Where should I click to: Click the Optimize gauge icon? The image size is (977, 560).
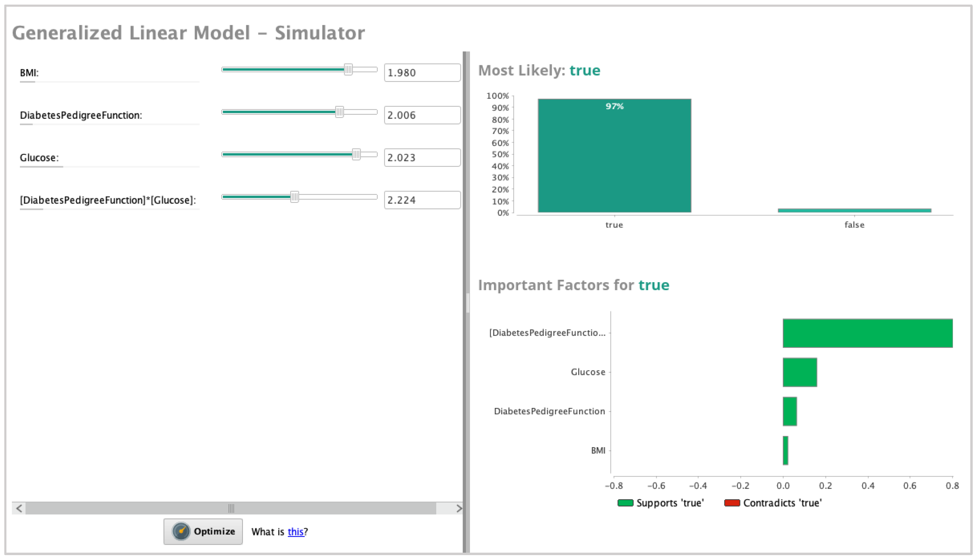(x=180, y=531)
